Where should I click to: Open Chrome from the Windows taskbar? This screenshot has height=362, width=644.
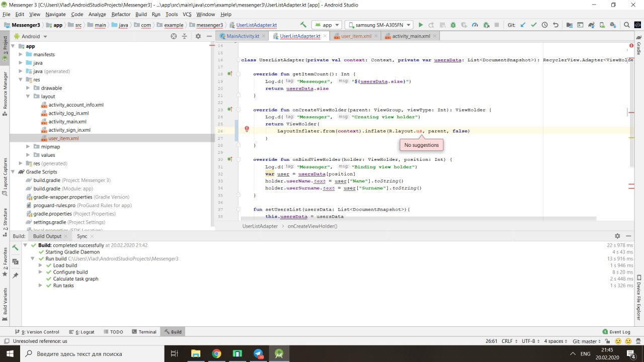coord(216,354)
